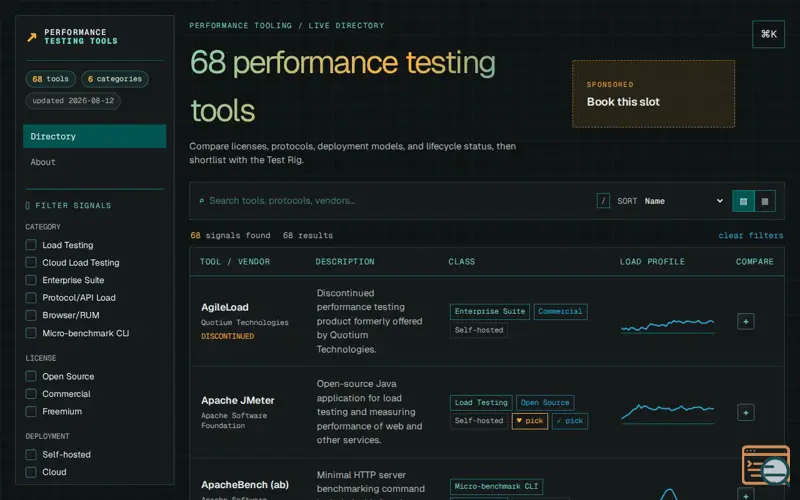This screenshot has width=800, height=500.
Task: Click Apache JMeter load profile sparkline
Action: (x=668, y=413)
